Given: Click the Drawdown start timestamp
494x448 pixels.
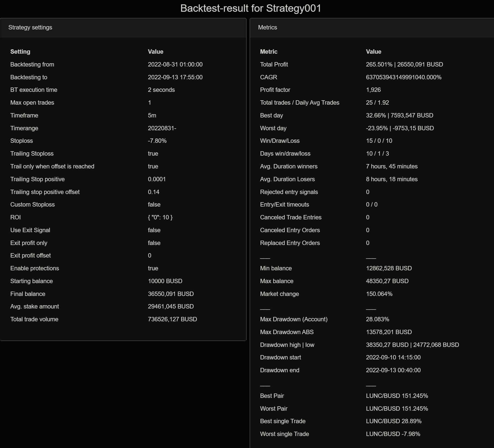Looking at the screenshot, I should (x=394, y=357).
